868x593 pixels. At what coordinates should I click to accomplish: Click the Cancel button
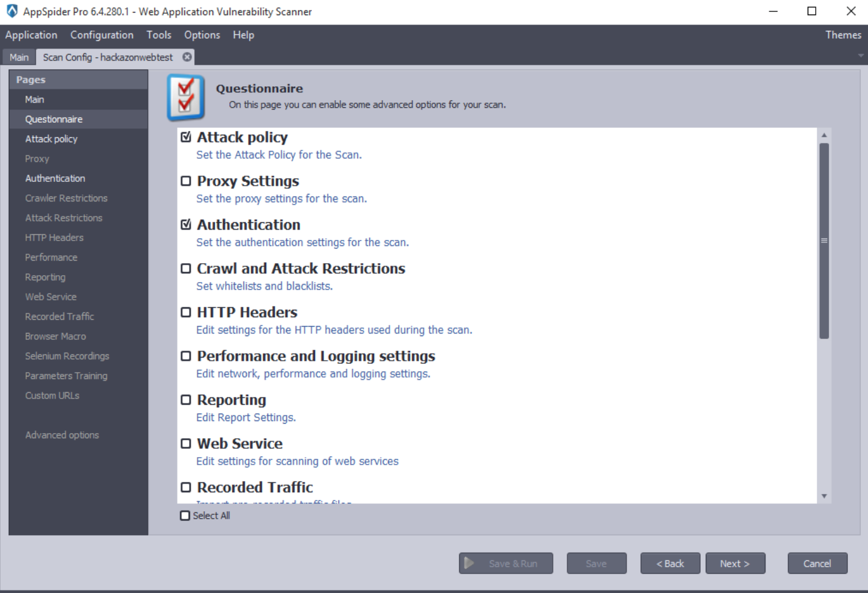(818, 563)
